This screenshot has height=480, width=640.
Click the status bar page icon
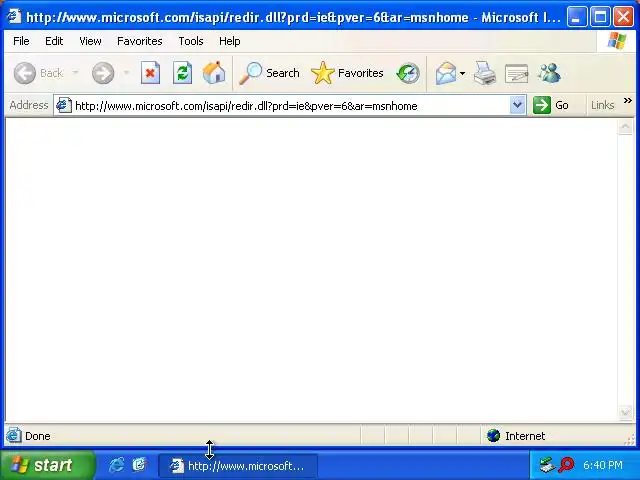tap(13, 435)
